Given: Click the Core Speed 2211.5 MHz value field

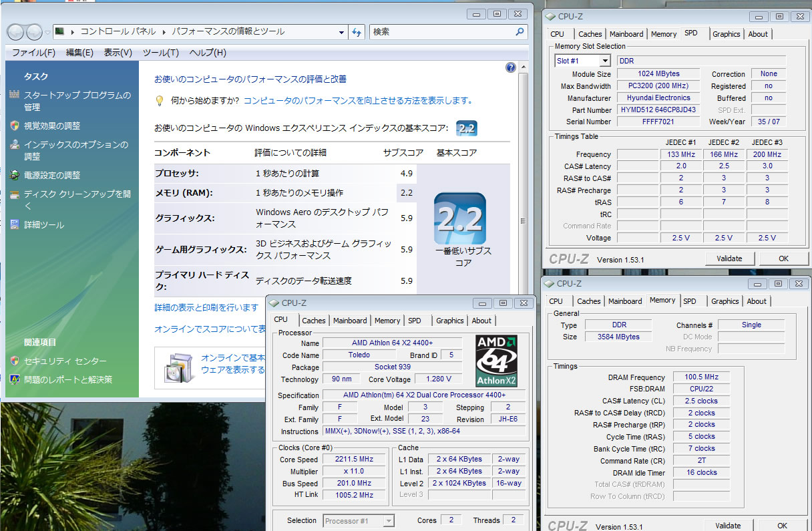Looking at the screenshot, I should (354, 460).
